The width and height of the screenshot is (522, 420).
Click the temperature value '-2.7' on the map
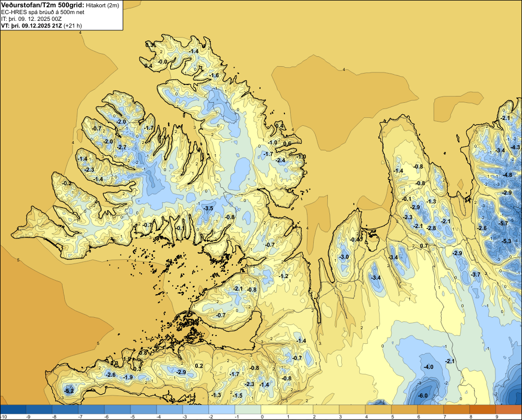[122, 147]
